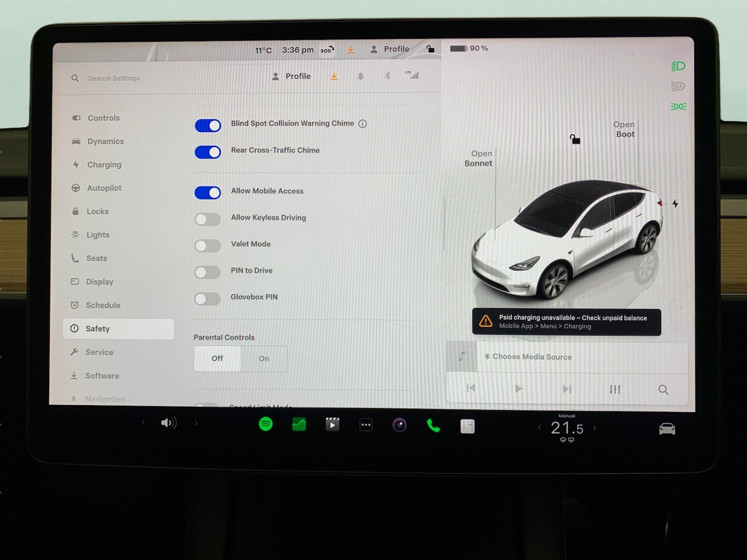
Task: Open the Bluetooth settings icon
Action: (387, 76)
